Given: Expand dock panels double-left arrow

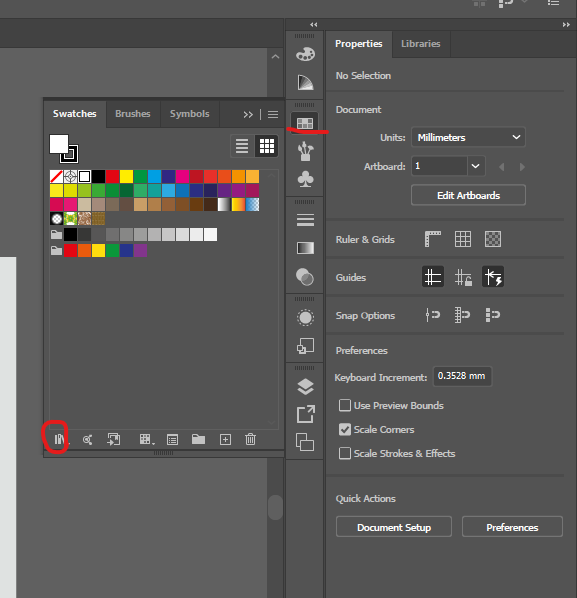Looking at the screenshot, I should pos(313,25).
